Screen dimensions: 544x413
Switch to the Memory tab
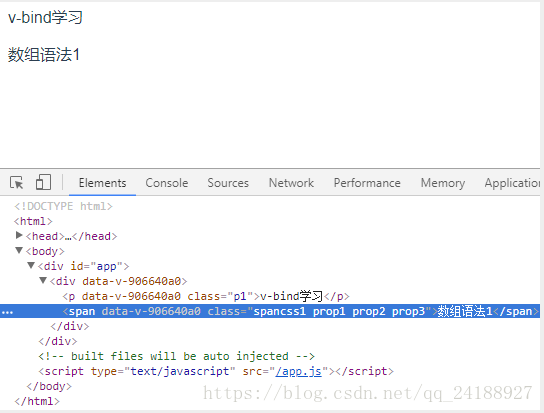443,183
